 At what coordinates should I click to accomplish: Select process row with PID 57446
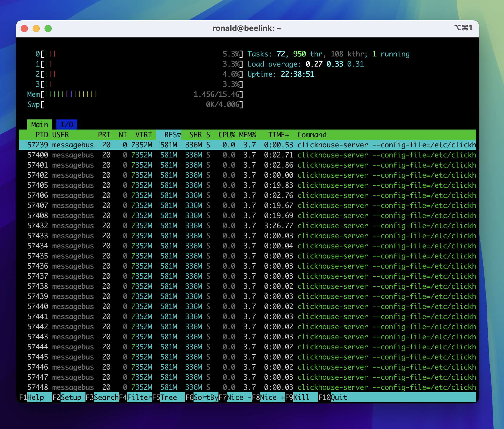(248, 367)
